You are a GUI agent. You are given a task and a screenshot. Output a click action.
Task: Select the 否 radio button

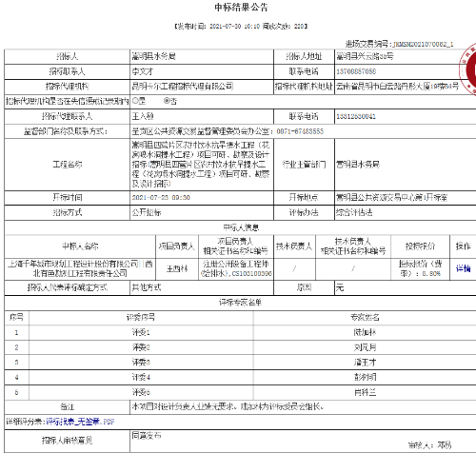pos(167,101)
